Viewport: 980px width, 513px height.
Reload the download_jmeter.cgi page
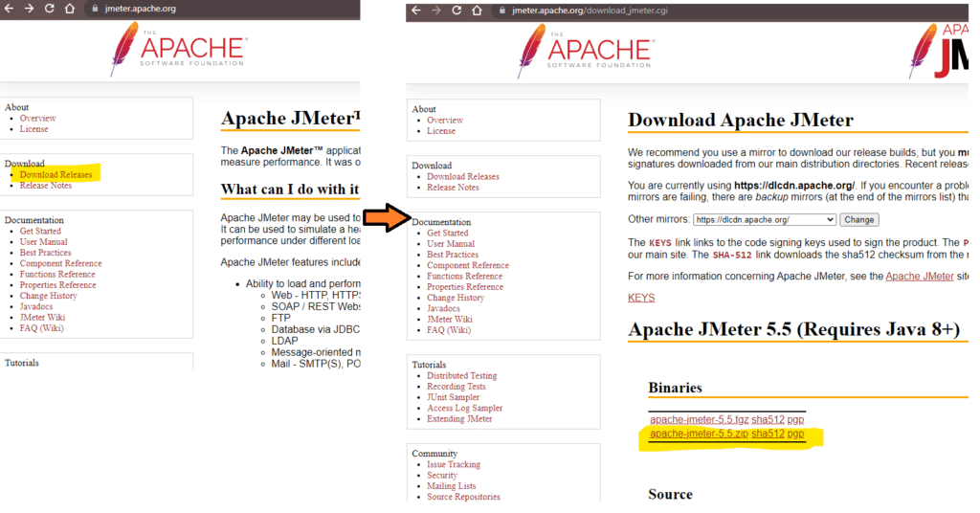click(457, 11)
